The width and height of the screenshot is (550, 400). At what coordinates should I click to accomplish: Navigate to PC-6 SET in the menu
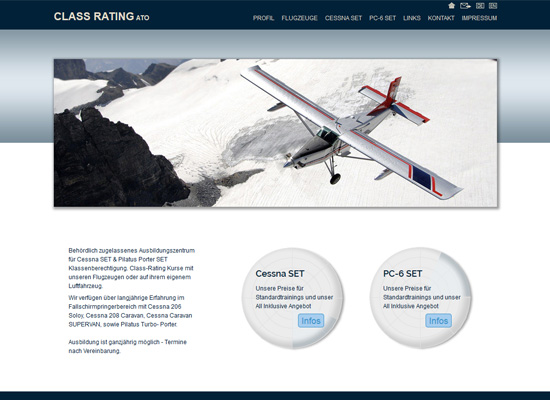point(382,18)
